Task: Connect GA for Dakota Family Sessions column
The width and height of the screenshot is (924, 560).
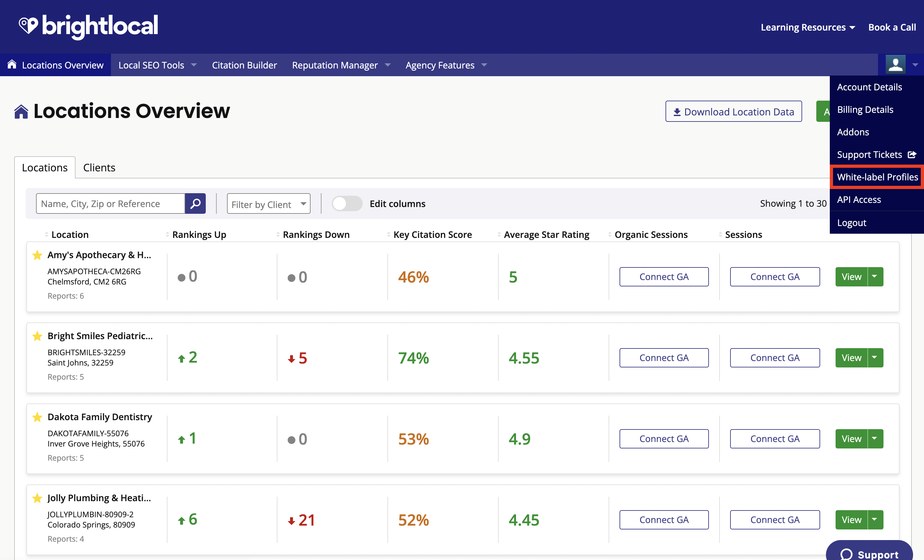Action: (775, 439)
